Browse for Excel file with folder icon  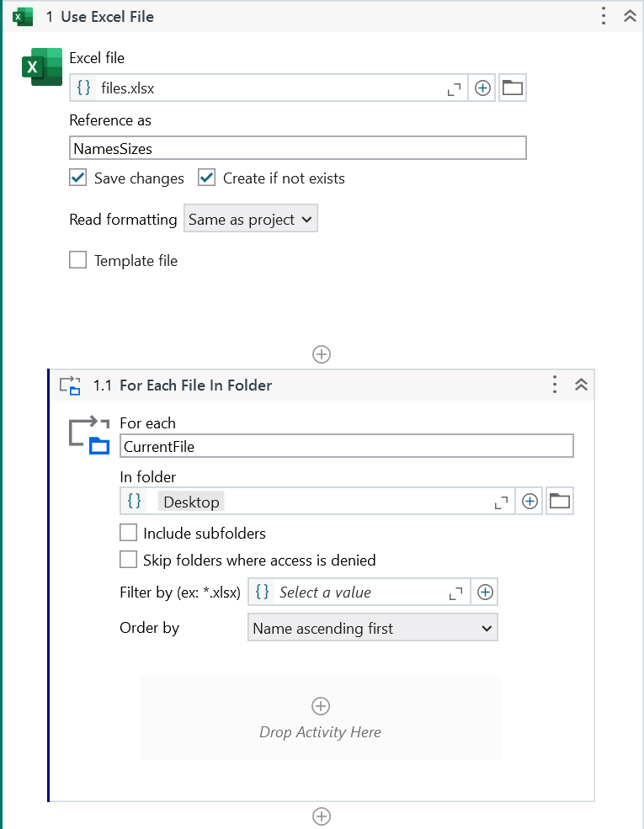pyautogui.click(x=512, y=88)
